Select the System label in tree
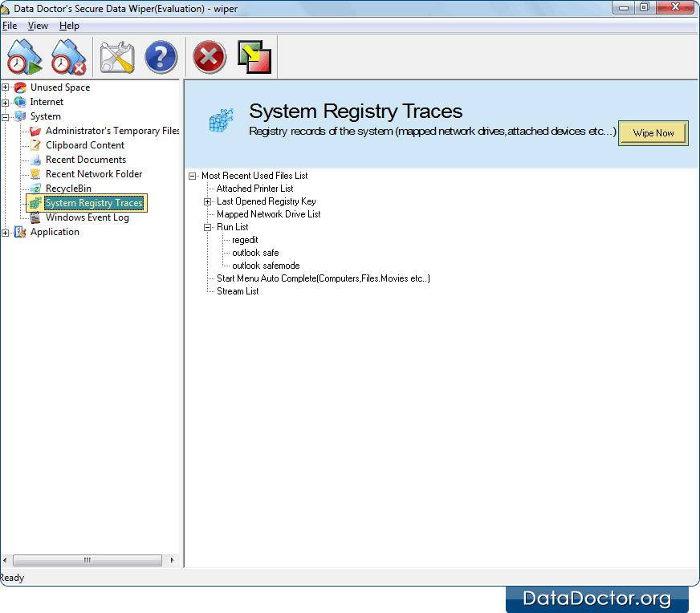Viewport: 700px width, 613px height. (x=46, y=116)
